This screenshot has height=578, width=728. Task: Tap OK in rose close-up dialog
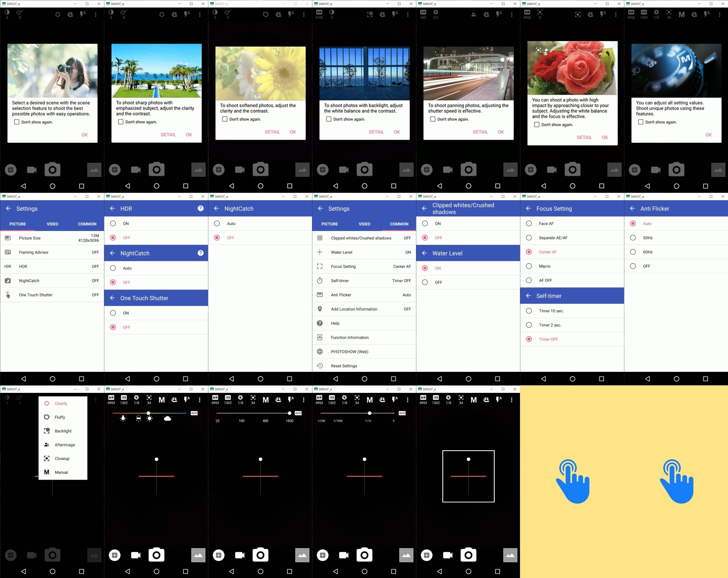coord(605,138)
